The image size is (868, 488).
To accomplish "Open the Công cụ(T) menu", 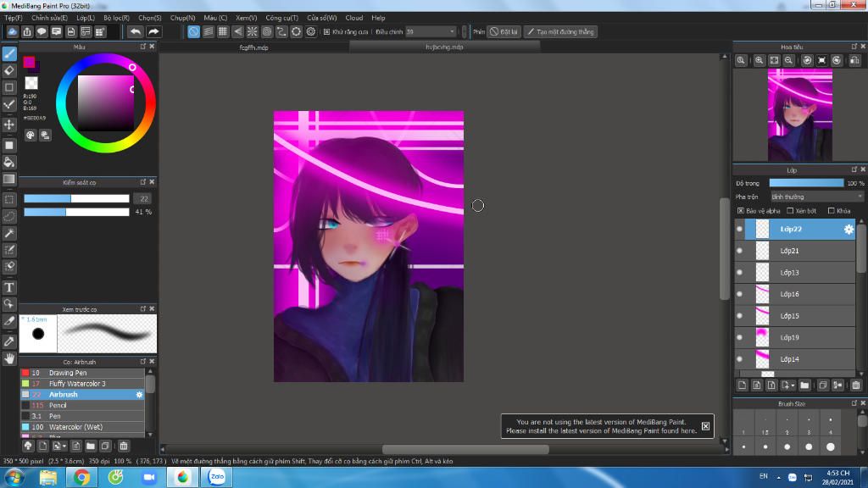I will coord(281,18).
